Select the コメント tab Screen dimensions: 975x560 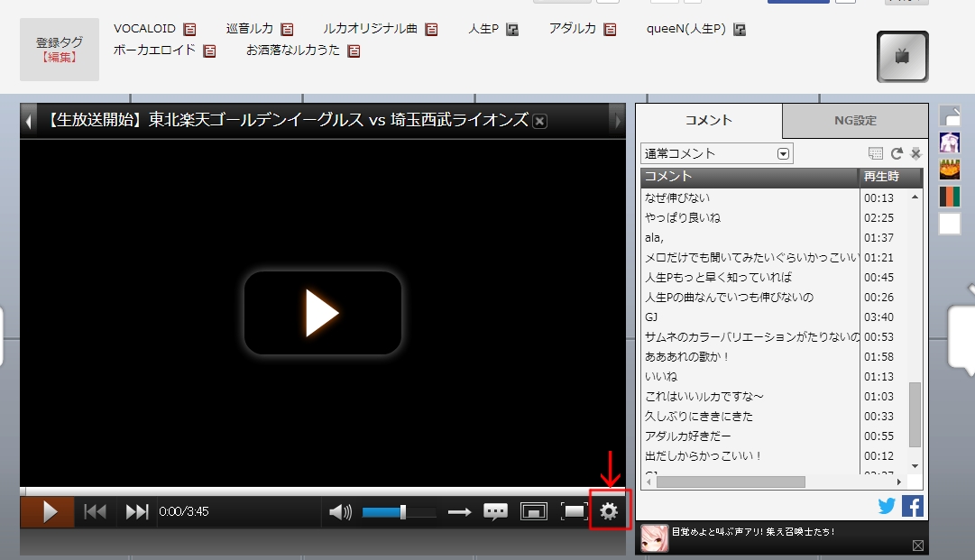[x=709, y=120]
